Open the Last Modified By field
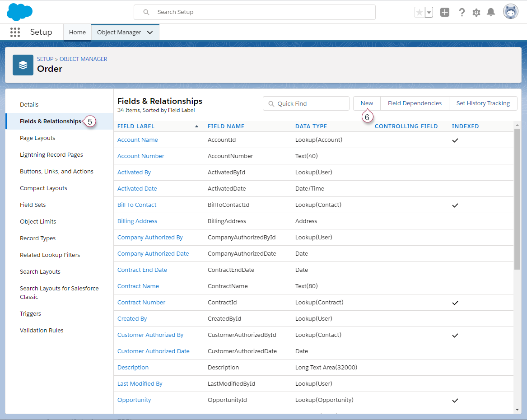Image resolution: width=527 pixels, height=420 pixels. coord(140,384)
